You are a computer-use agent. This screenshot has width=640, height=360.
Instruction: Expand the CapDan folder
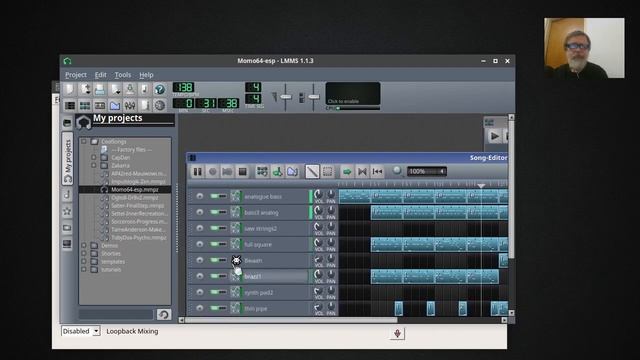(x=94, y=158)
